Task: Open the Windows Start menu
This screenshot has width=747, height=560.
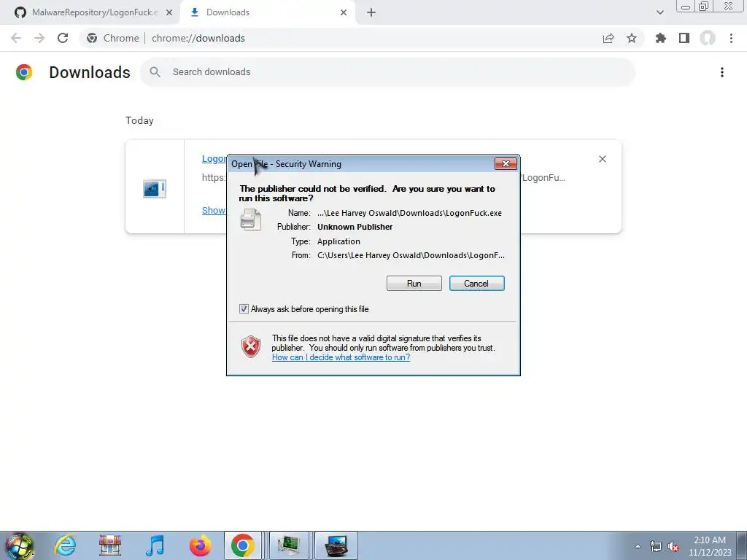Action: tap(20, 545)
